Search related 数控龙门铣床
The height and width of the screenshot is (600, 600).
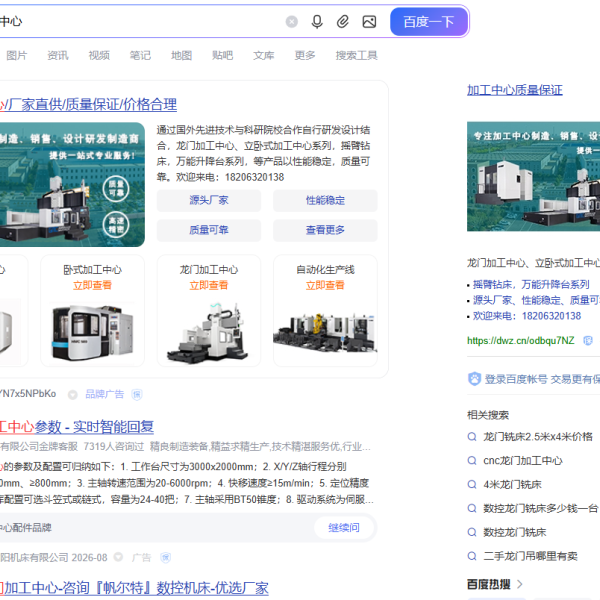click(515, 532)
